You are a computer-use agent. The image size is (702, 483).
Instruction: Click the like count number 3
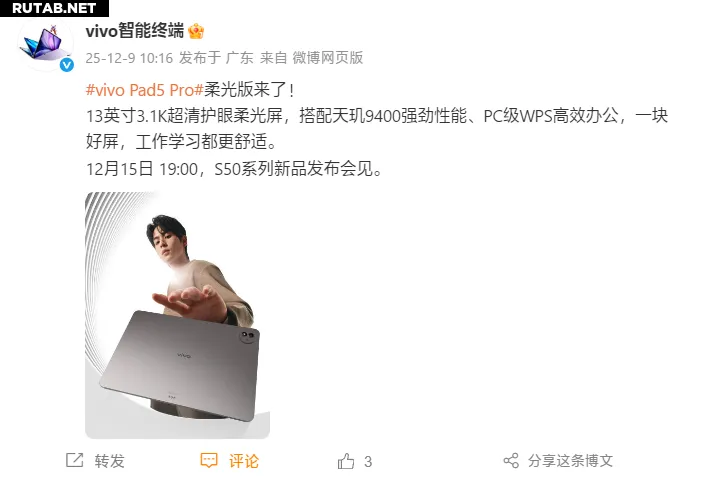(x=368, y=461)
